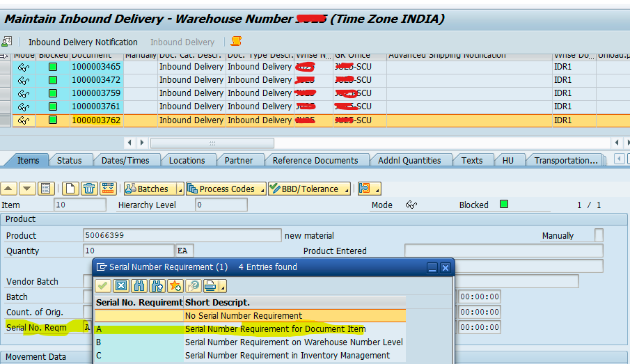The height and width of the screenshot is (364, 630).
Task: Open the Partner tab
Action: point(239,160)
